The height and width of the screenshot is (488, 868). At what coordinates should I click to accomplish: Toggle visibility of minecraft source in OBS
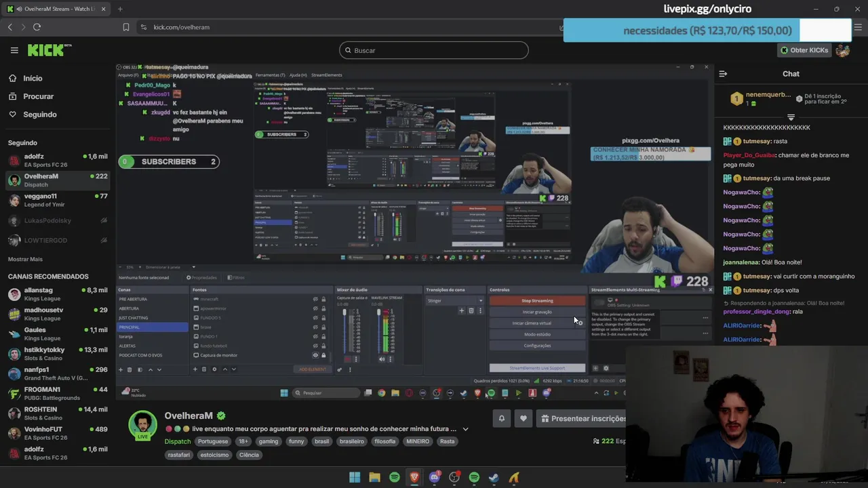click(315, 299)
